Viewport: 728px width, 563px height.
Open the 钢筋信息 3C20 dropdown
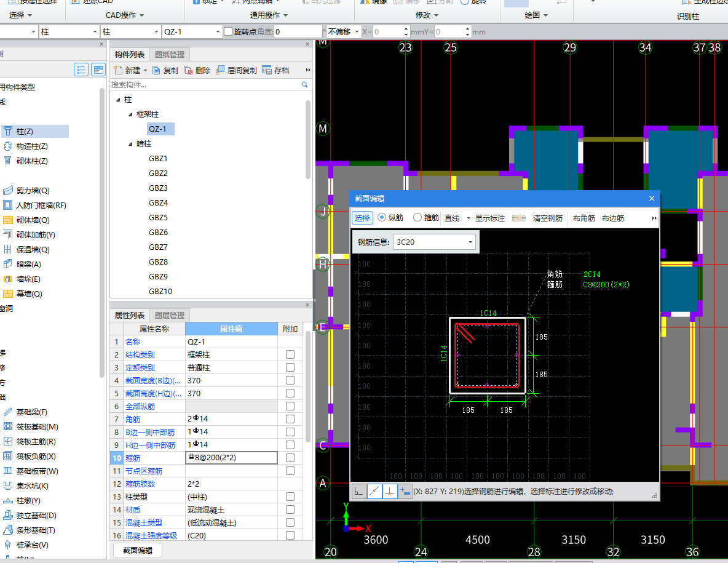coord(470,242)
